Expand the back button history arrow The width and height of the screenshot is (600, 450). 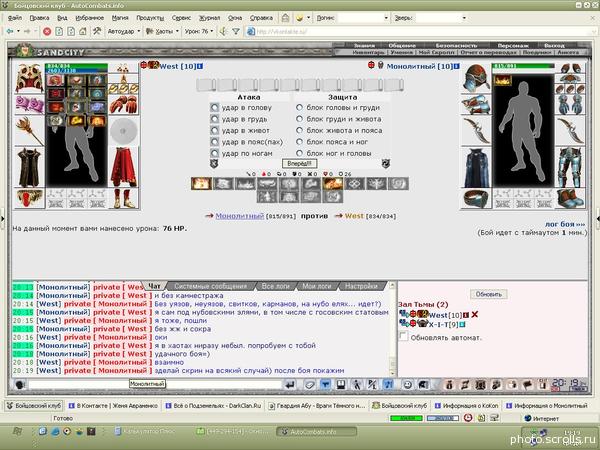click(x=18, y=31)
